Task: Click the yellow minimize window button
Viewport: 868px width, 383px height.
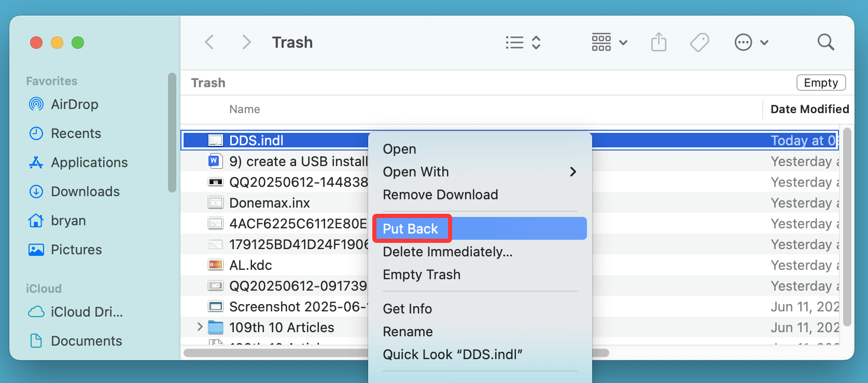Action: pos(57,43)
